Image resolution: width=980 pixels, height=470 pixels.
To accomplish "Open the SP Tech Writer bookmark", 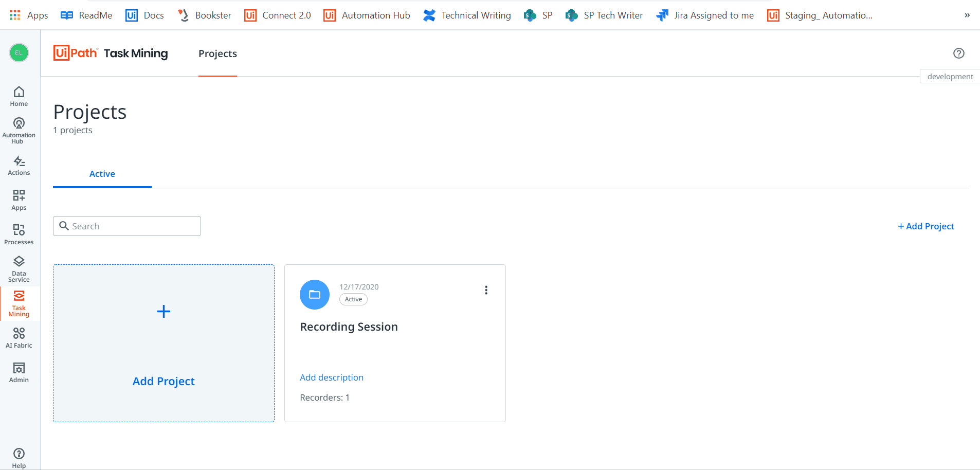I will (x=604, y=15).
